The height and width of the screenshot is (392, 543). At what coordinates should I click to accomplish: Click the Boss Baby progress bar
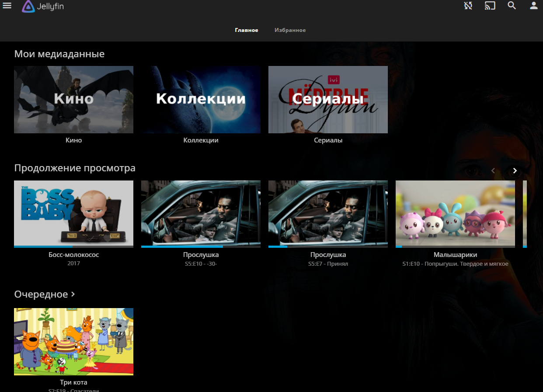(73, 246)
